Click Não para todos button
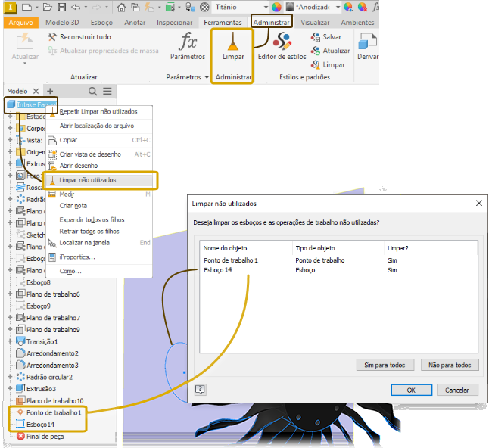Image resolution: width=492 pixels, height=448 pixels. [450, 365]
